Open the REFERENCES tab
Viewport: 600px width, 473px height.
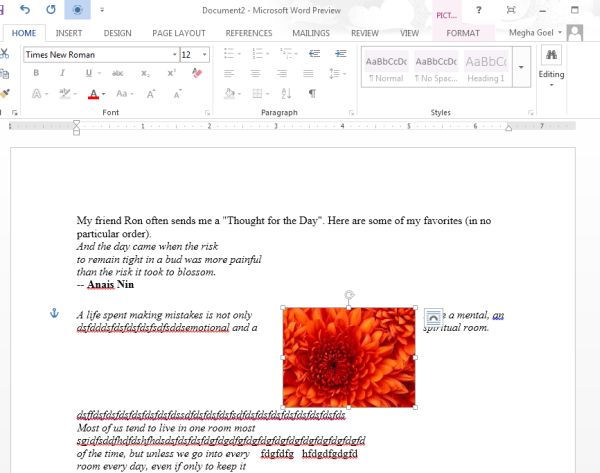[x=249, y=33]
